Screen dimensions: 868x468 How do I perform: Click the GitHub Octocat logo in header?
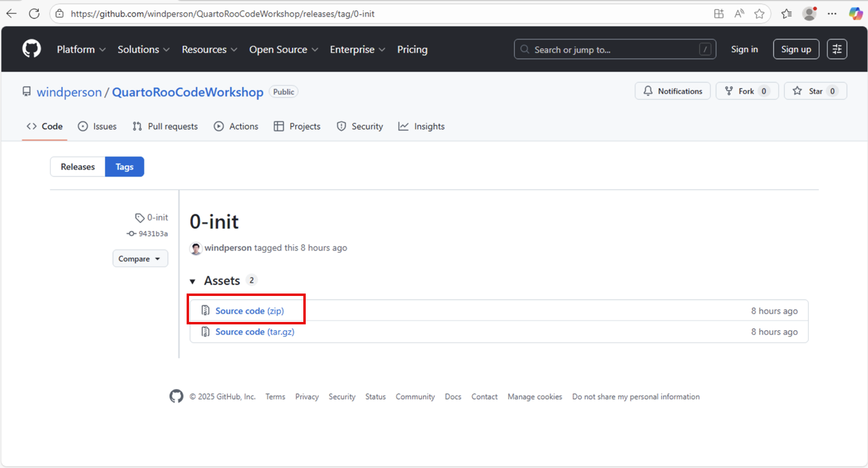(32, 49)
